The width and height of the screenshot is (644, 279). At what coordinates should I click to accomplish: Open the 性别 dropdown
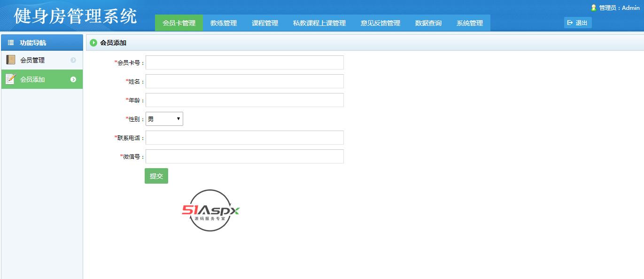[164, 119]
